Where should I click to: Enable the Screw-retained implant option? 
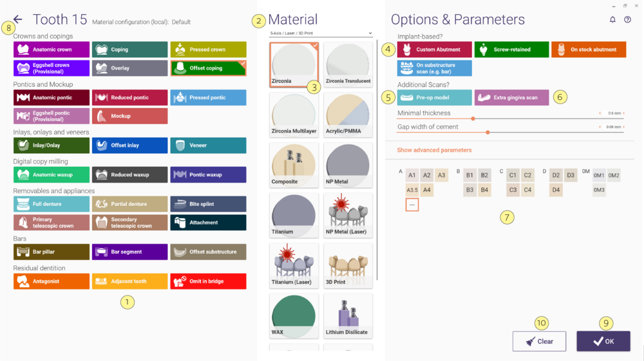(511, 49)
